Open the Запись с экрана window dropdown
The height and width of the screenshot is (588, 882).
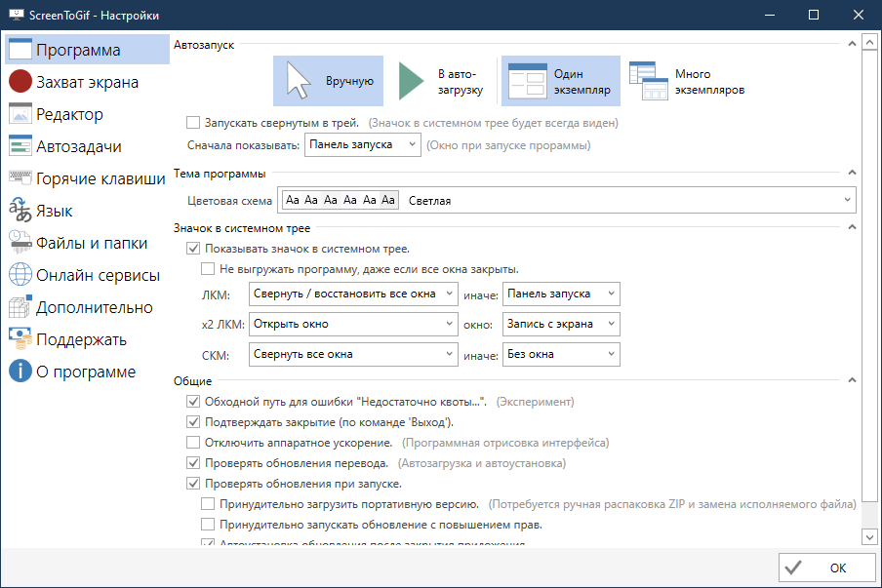(x=561, y=324)
